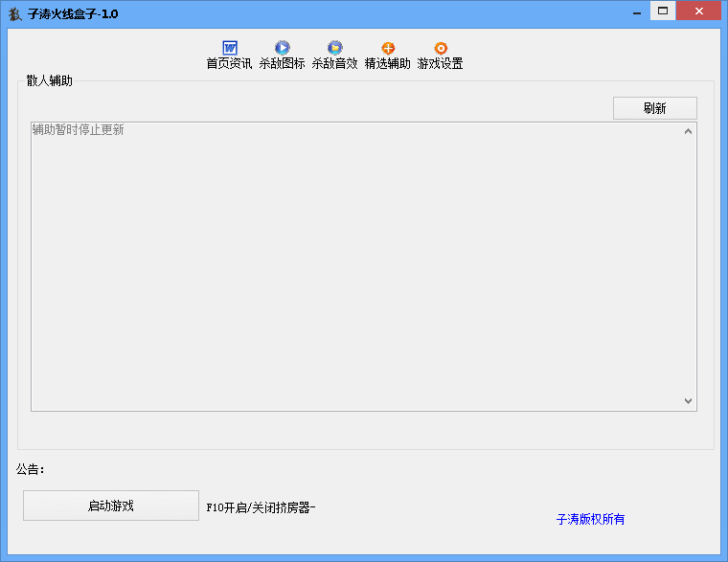728x562 pixels.
Task: Switch to the 首页资讯 text label
Action: pyautogui.click(x=230, y=64)
